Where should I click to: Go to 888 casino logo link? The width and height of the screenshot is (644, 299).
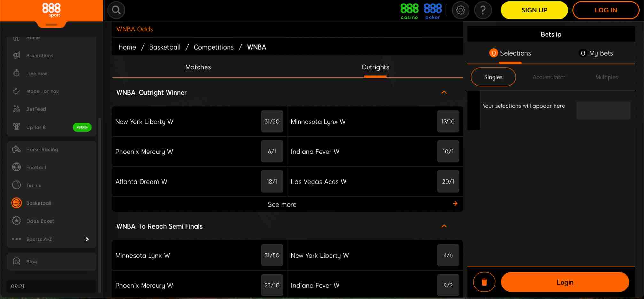(409, 11)
